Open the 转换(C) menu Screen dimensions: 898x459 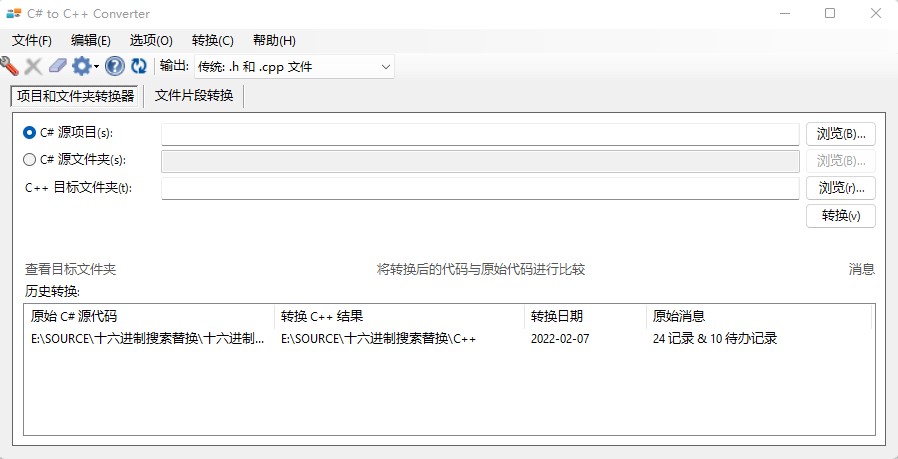coord(213,41)
